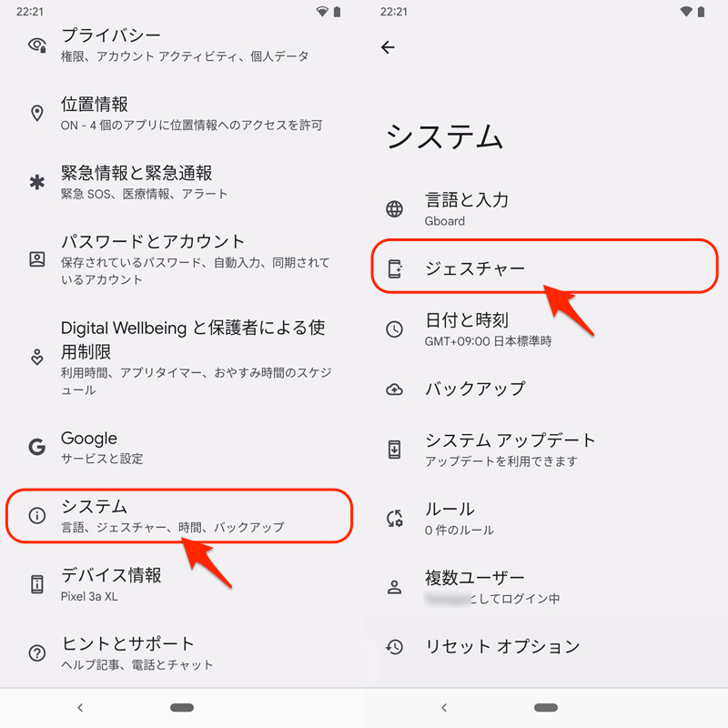
Task: Tap the location pin icon for 位置情報
Action: (36, 113)
